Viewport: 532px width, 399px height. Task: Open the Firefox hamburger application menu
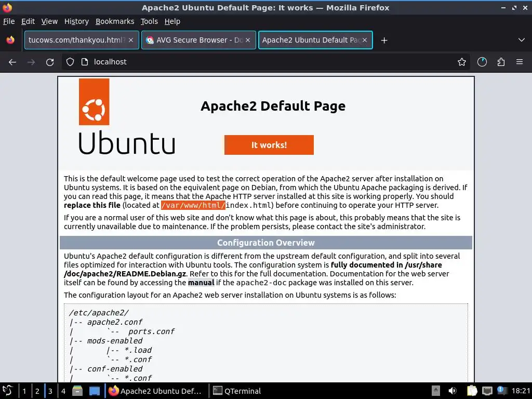520,62
